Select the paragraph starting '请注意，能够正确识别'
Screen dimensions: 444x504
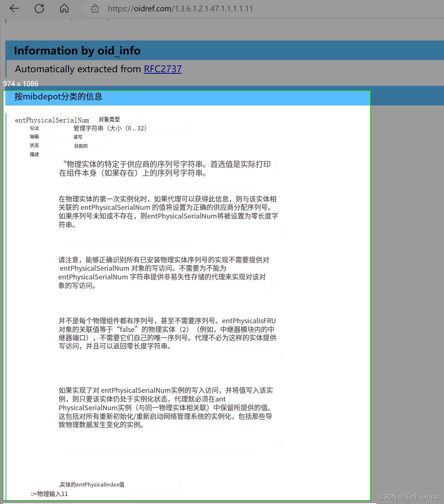pyautogui.click(x=164, y=273)
